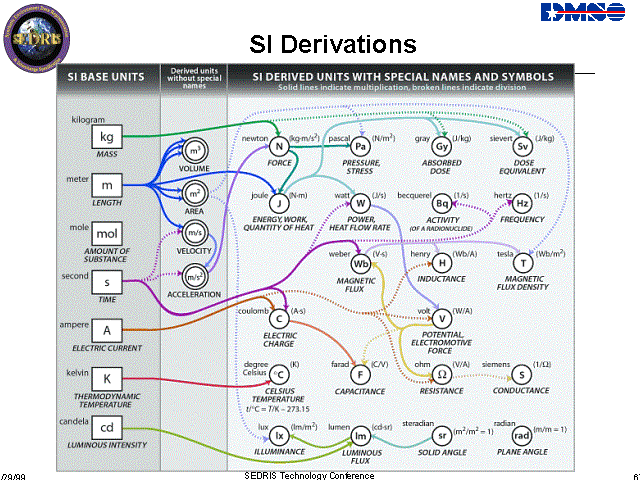Click the CONDUCTANCE label
Image resolution: width=640 pixels, height=480 pixels.
coord(521,391)
